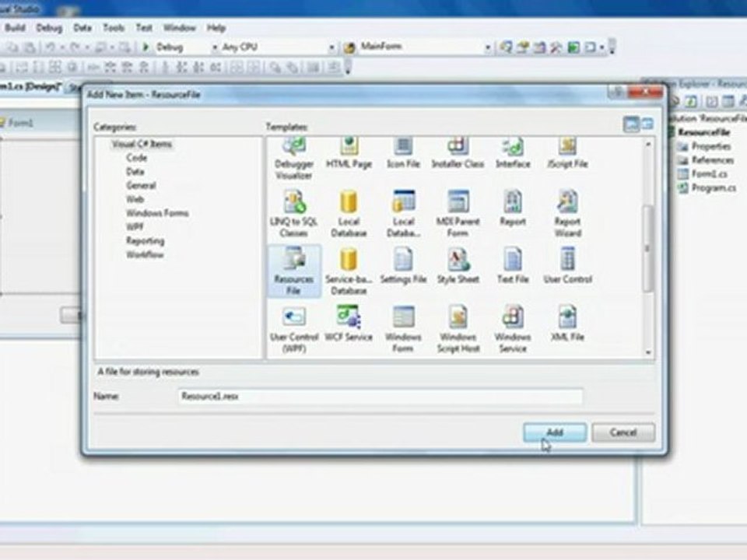Pick the Windows Service template
The height and width of the screenshot is (560, 747).
(x=513, y=330)
